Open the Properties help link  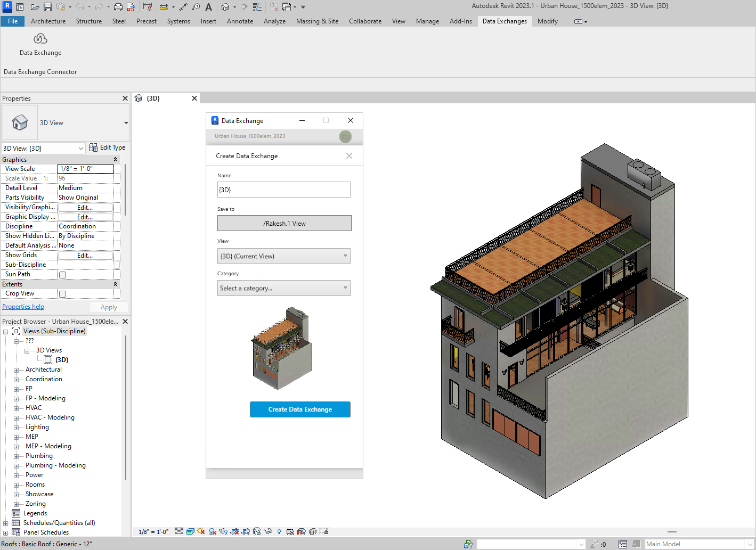[x=23, y=307]
